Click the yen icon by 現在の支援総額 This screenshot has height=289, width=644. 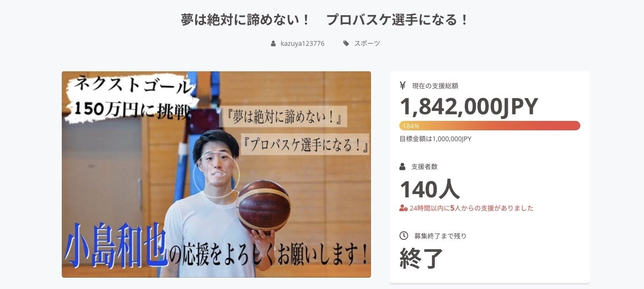[403, 85]
